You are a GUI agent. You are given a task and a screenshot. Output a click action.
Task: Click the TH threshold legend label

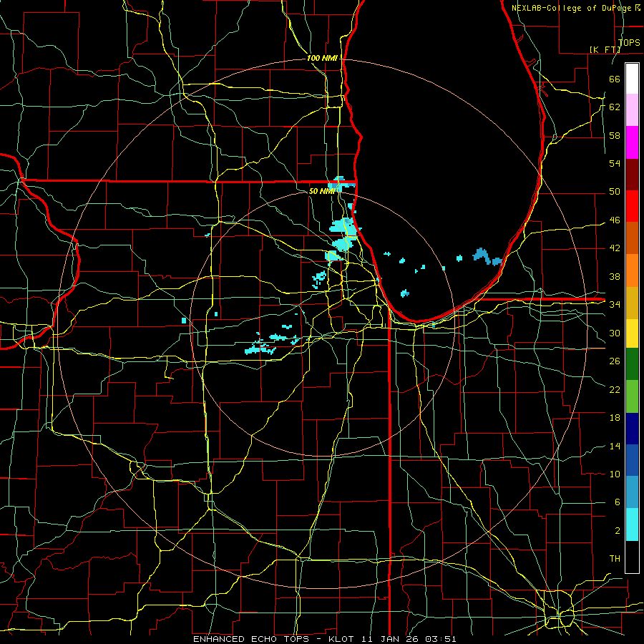615,559
